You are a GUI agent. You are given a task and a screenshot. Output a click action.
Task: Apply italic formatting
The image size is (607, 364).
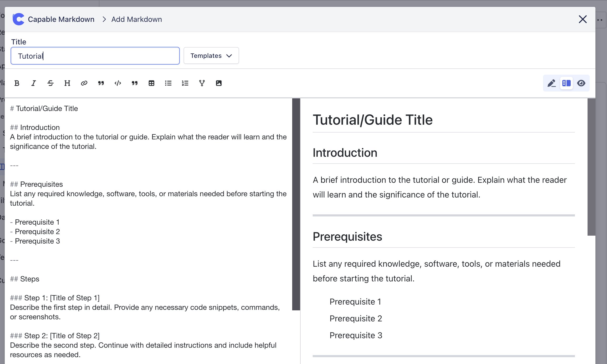coord(33,83)
